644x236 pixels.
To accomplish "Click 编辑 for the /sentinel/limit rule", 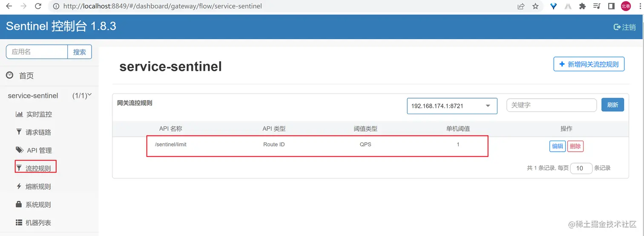I will (x=558, y=146).
